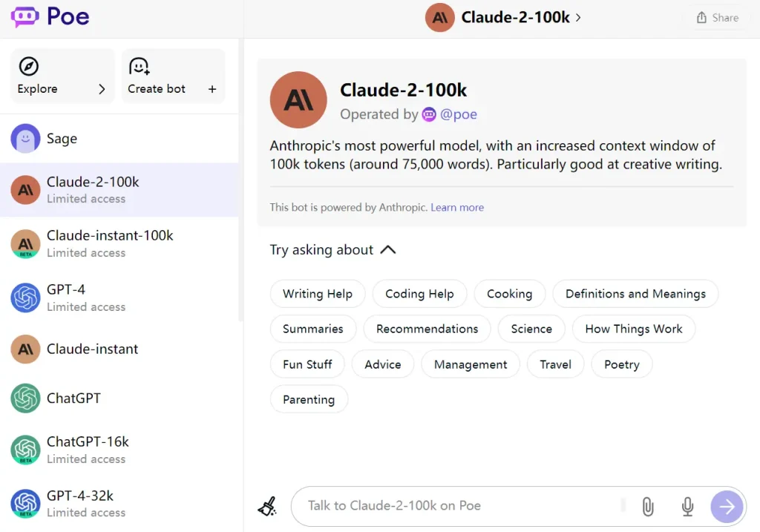This screenshot has width=760, height=532.
Task: Open the ChatGPT-16k chat
Action: pos(119,450)
